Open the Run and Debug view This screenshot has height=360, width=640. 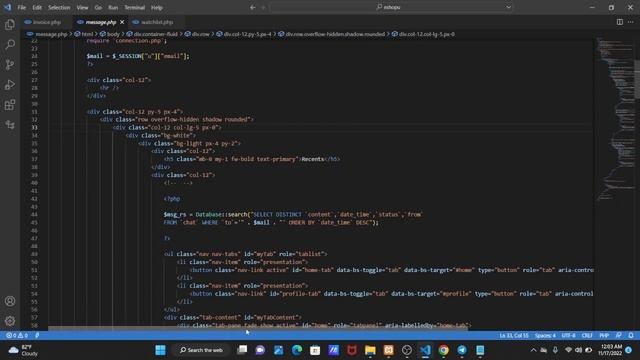10,84
